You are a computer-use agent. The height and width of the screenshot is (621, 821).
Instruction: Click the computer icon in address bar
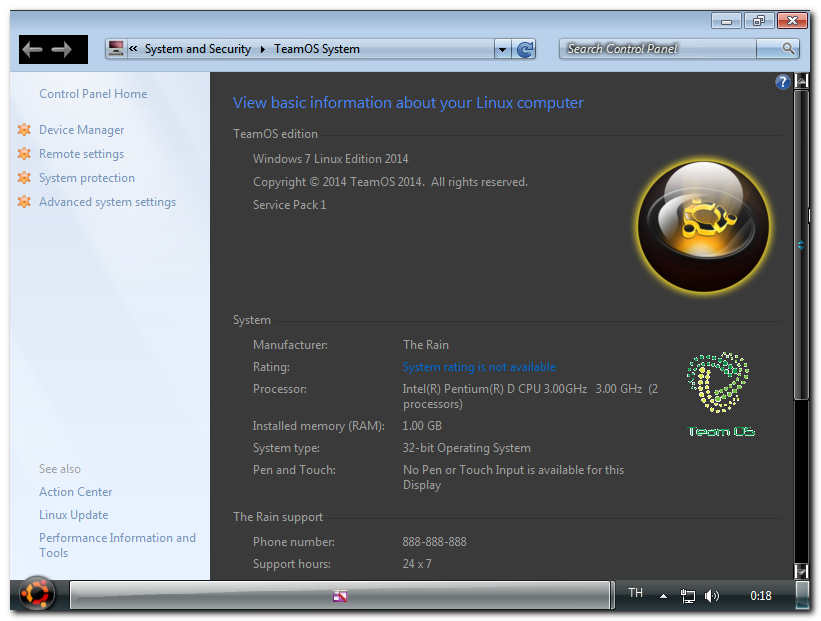click(116, 49)
